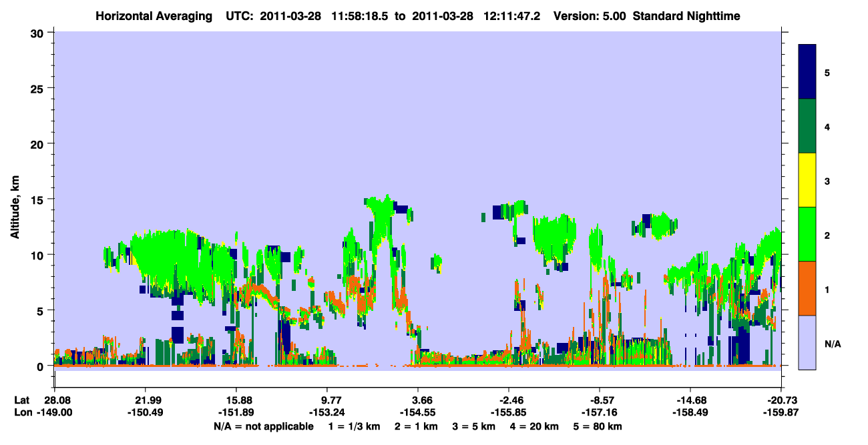868x445 pixels.
Task: Click the longitude value -150.49
Action: (x=145, y=412)
